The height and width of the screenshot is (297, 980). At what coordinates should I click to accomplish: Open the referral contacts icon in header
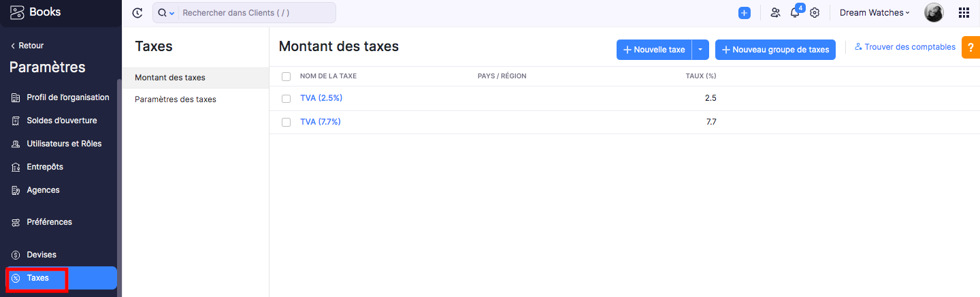[775, 13]
